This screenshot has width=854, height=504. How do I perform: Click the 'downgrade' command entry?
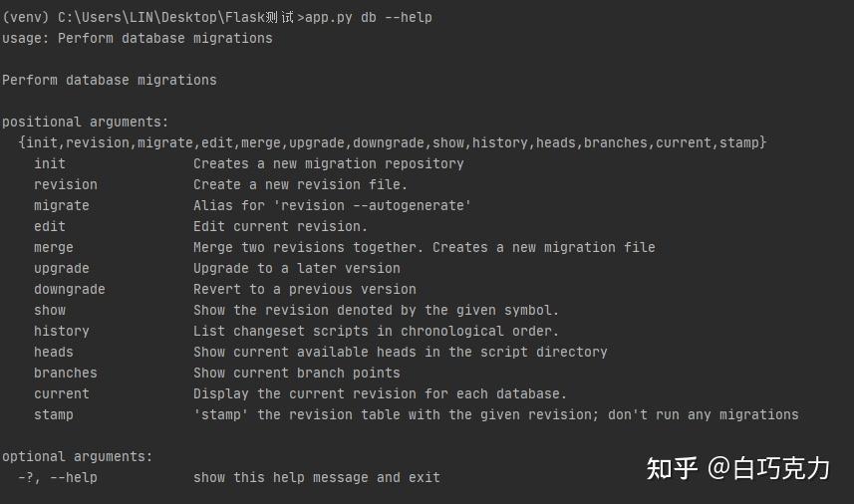pos(70,289)
